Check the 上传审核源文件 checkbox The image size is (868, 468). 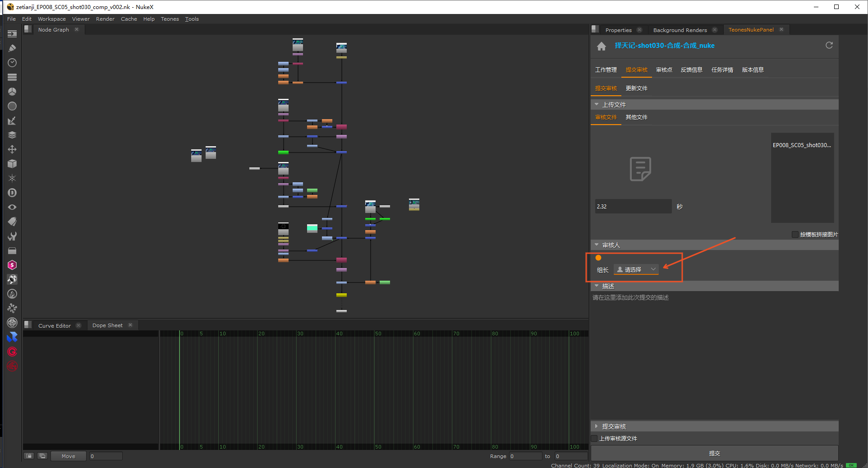[595, 438]
